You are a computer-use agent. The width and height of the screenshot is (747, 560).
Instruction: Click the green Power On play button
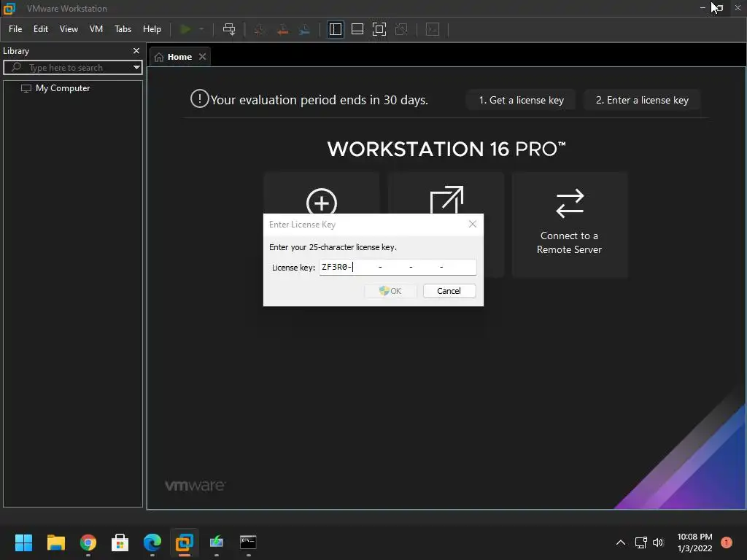(x=185, y=29)
